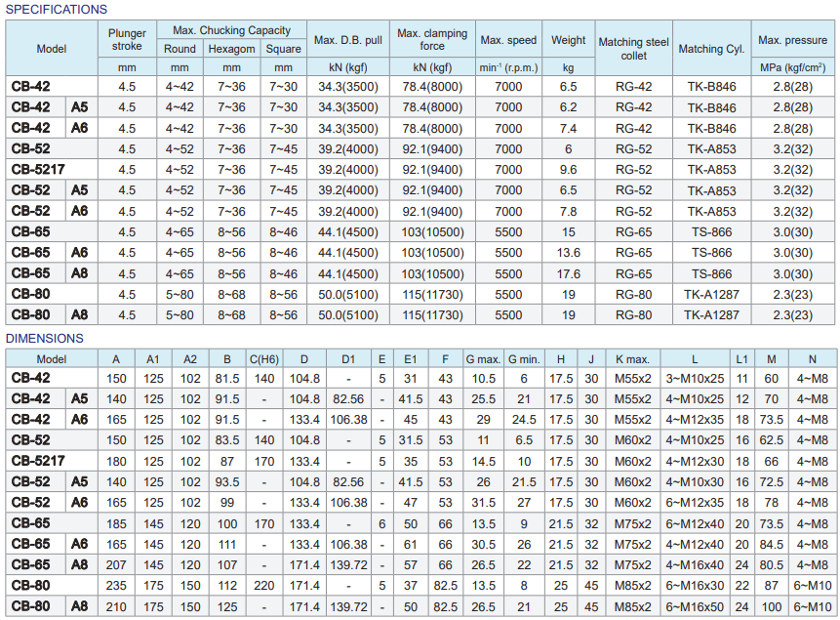Screen dimensions: 840x620
Task: Click the Max. D.B. pull column header
Action: [348, 40]
